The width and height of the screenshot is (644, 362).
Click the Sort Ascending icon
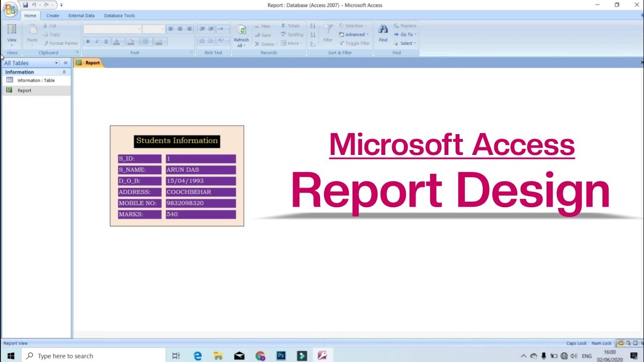(313, 26)
